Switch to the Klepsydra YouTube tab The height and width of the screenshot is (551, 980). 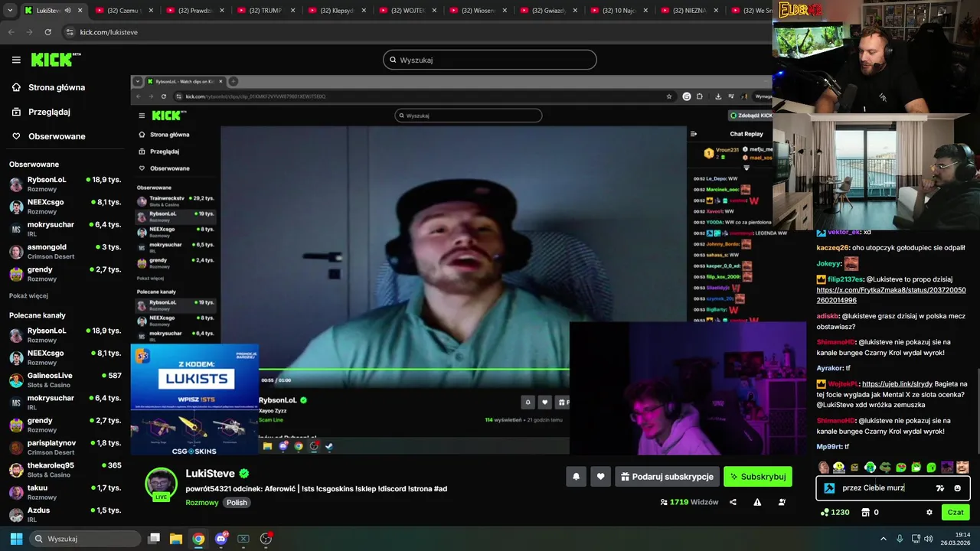click(336, 11)
